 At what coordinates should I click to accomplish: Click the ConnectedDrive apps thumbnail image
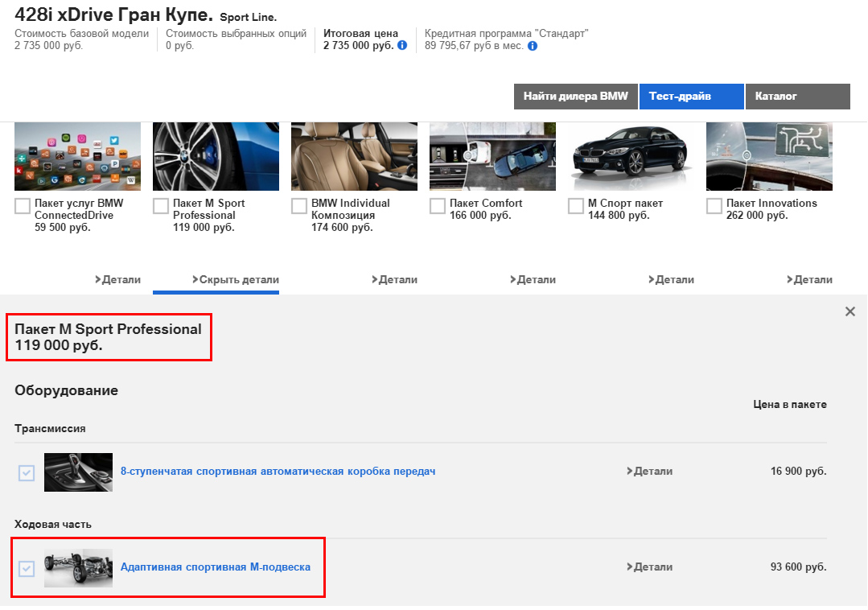click(x=77, y=157)
